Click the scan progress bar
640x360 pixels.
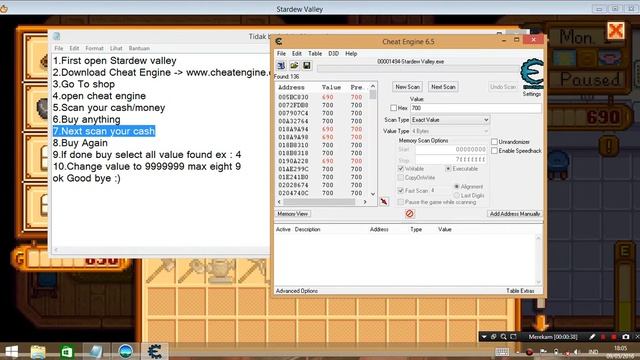click(x=418, y=69)
